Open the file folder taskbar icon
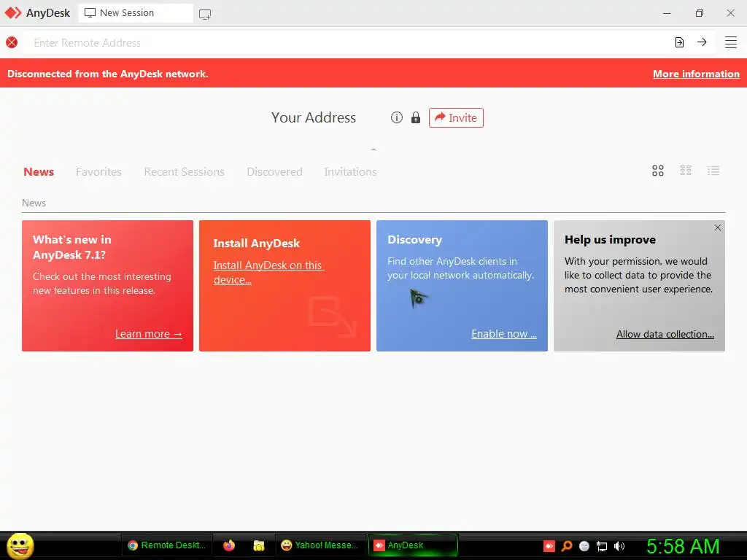The height and width of the screenshot is (560, 747). (x=259, y=545)
